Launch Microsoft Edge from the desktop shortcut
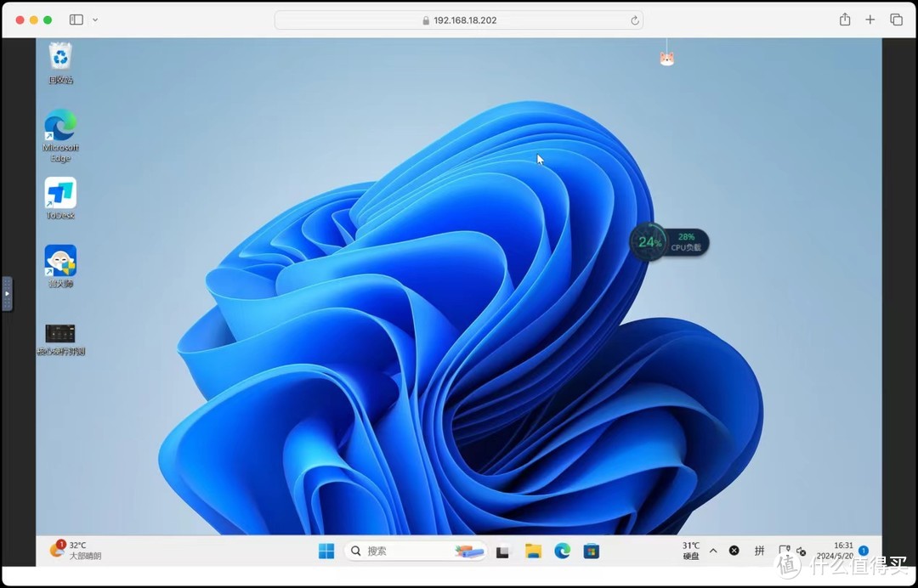Image resolution: width=918 pixels, height=588 pixels. coord(60,126)
